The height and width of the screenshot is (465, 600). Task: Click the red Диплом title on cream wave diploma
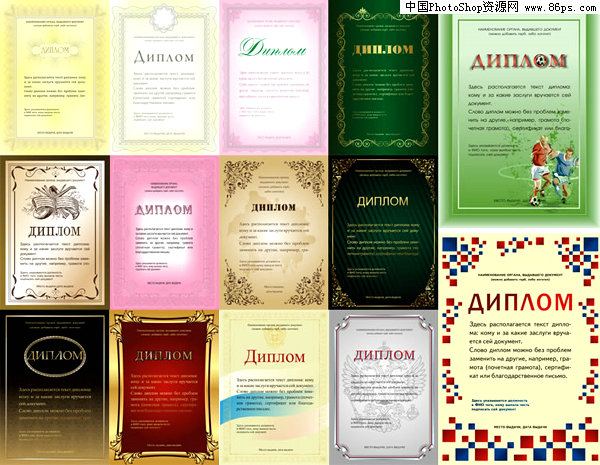click(x=275, y=357)
